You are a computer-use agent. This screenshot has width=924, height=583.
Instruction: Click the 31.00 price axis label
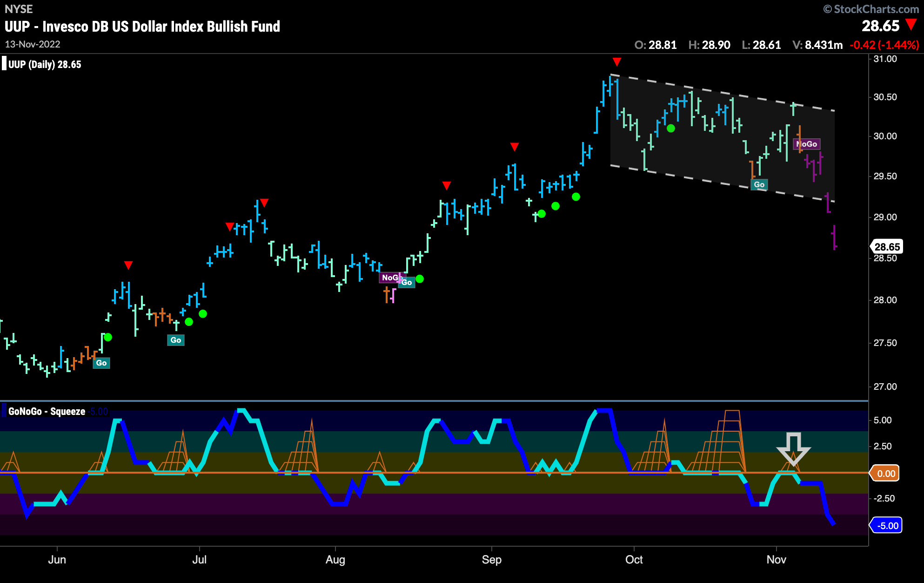click(x=885, y=59)
